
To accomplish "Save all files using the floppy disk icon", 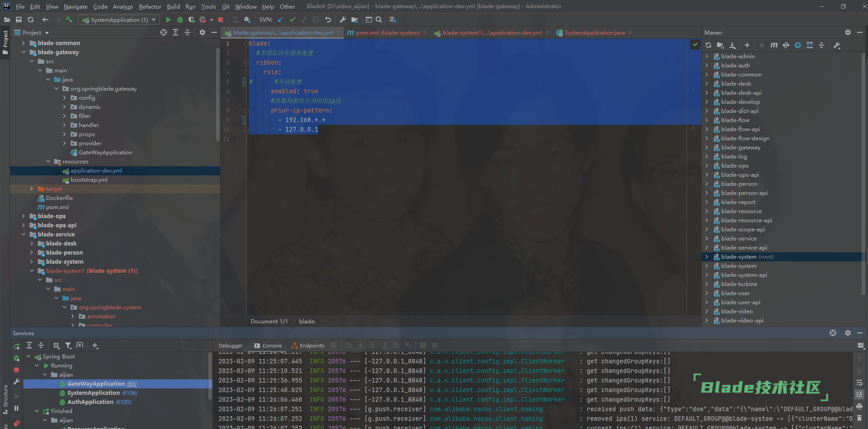I will (19, 20).
